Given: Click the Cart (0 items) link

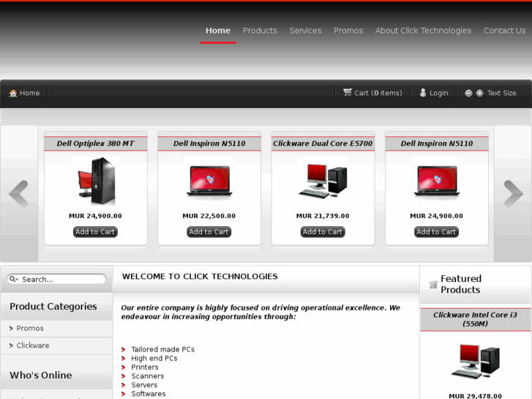Looking at the screenshot, I should pos(378,93).
